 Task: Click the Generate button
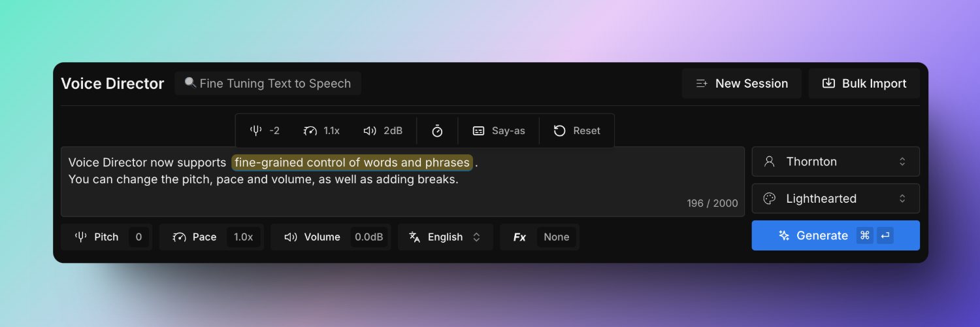pos(836,235)
